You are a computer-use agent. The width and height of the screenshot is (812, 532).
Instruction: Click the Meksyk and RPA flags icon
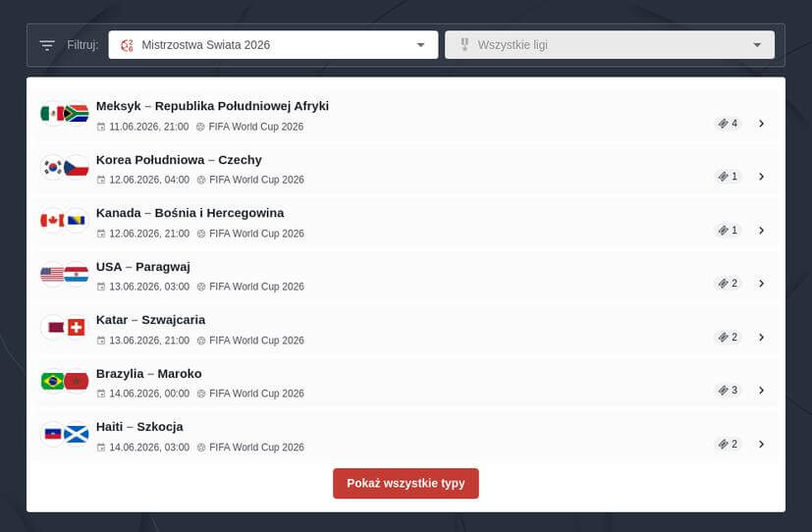65,114
